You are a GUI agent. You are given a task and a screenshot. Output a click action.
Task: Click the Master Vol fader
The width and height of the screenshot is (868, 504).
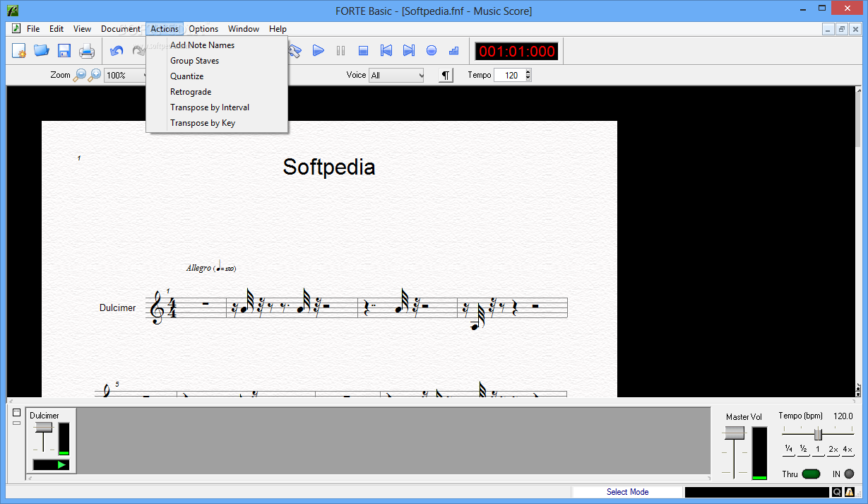735,433
